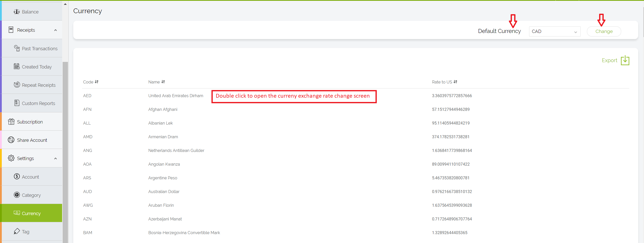Open the Category settings page
The height and width of the screenshot is (243, 644).
[x=31, y=195]
